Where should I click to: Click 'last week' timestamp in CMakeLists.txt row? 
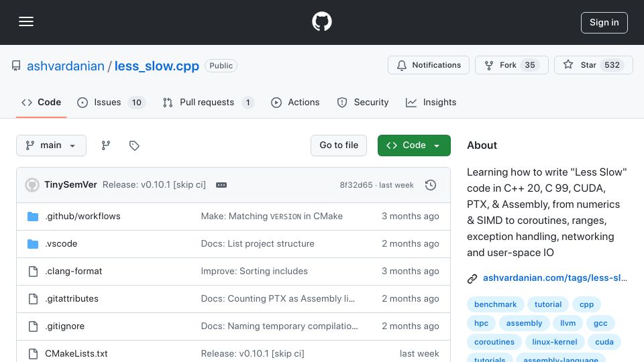click(x=419, y=354)
